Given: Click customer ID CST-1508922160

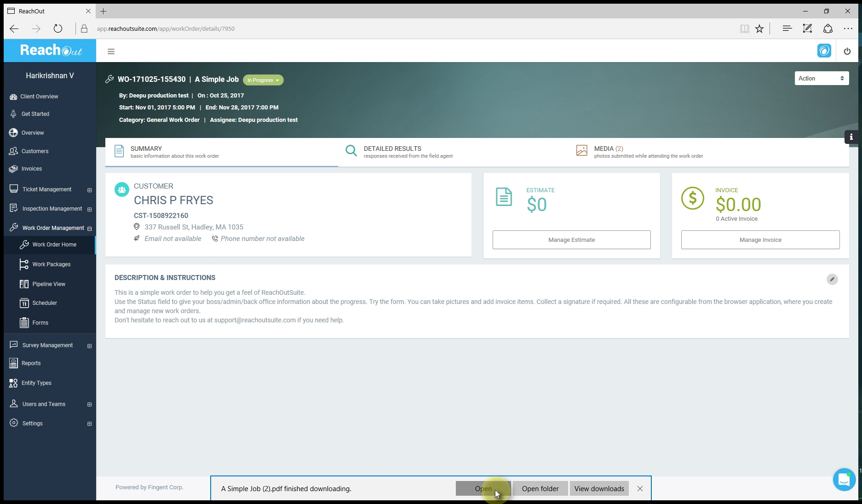Looking at the screenshot, I should (x=161, y=216).
